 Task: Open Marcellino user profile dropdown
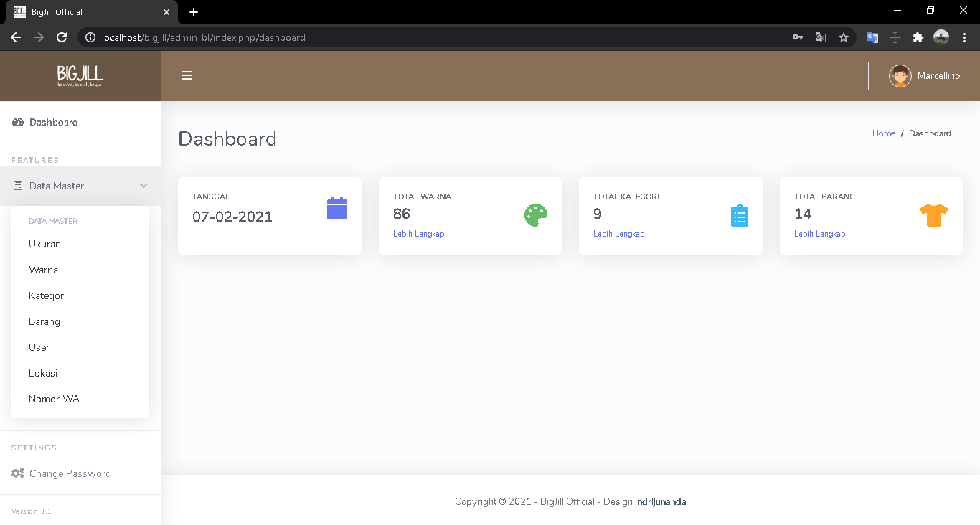tap(938, 76)
